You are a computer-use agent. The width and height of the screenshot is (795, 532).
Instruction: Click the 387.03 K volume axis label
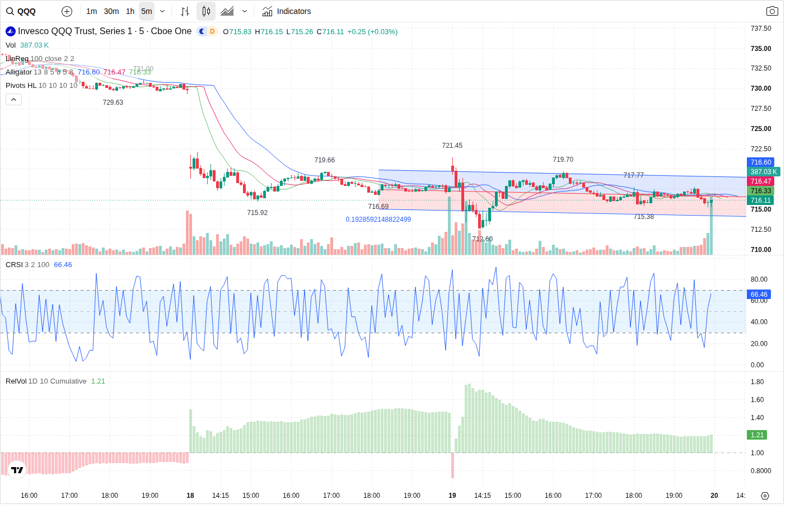click(764, 172)
